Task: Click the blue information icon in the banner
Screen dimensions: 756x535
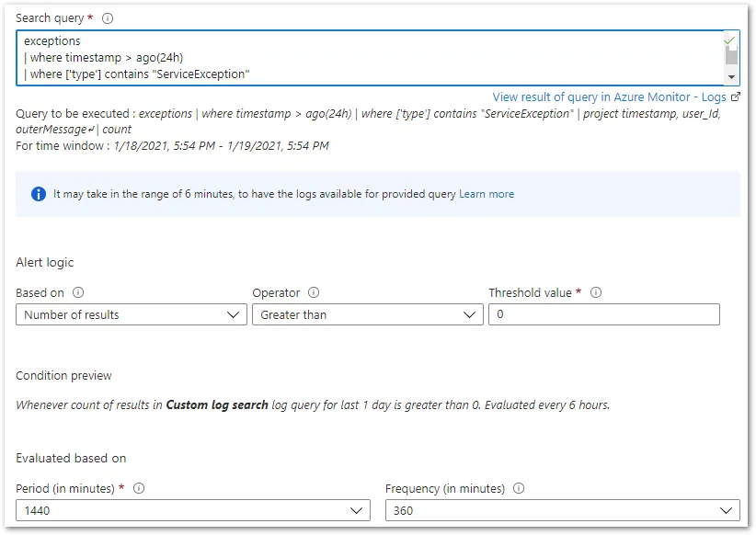Action: click(38, 194)
